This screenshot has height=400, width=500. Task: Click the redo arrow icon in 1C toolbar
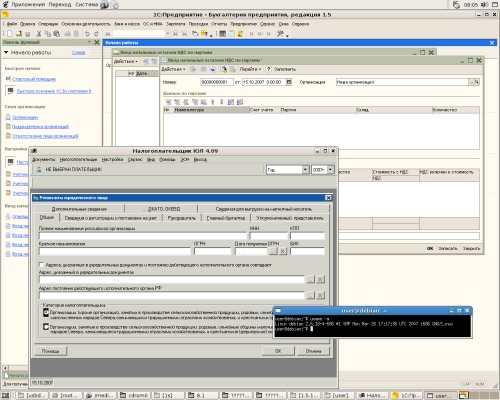[x=96, y=34]
